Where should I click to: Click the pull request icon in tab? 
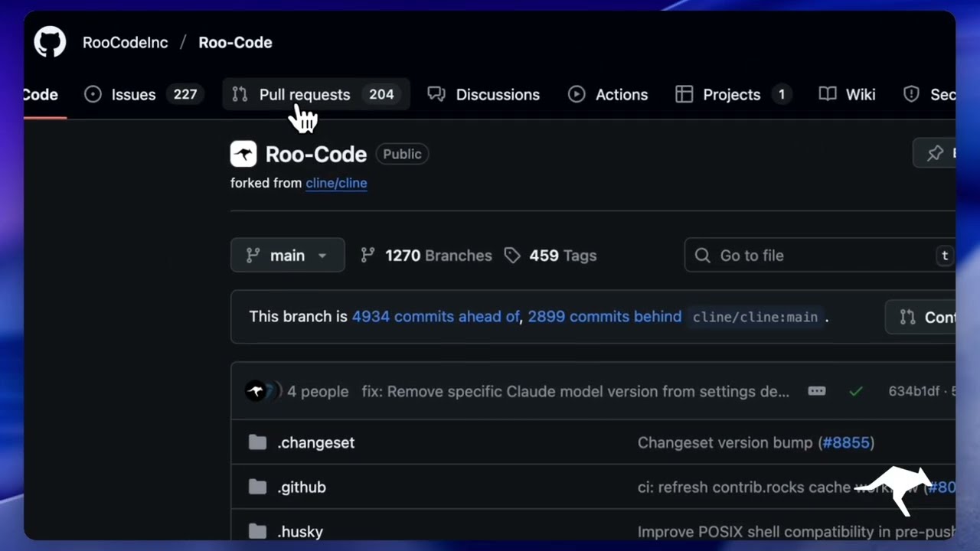[x=240, y=94]
